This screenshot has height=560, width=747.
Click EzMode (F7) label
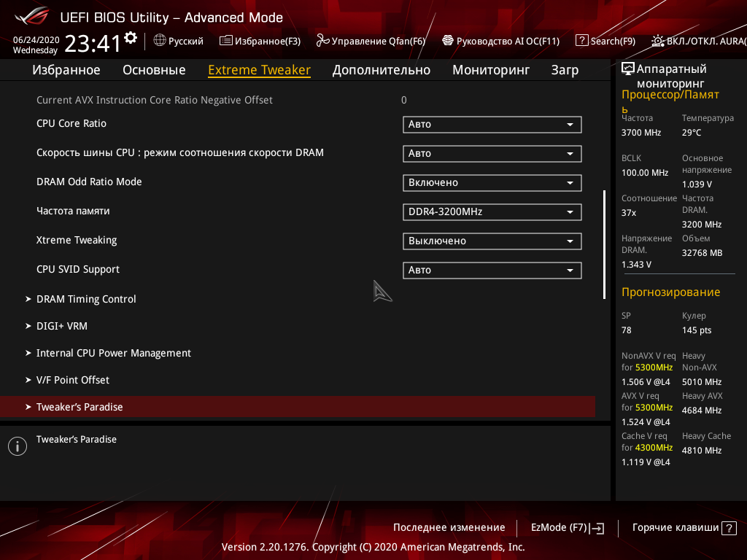point(559,528)
